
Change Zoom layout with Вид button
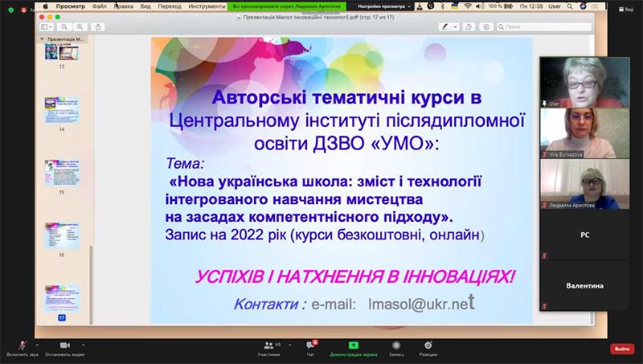tap(626, 9)
